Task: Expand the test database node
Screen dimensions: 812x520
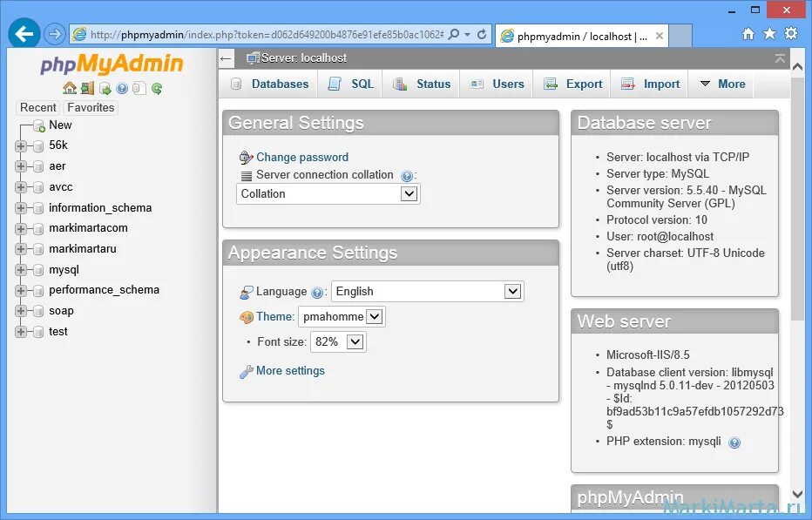Action: click(21, 332)
